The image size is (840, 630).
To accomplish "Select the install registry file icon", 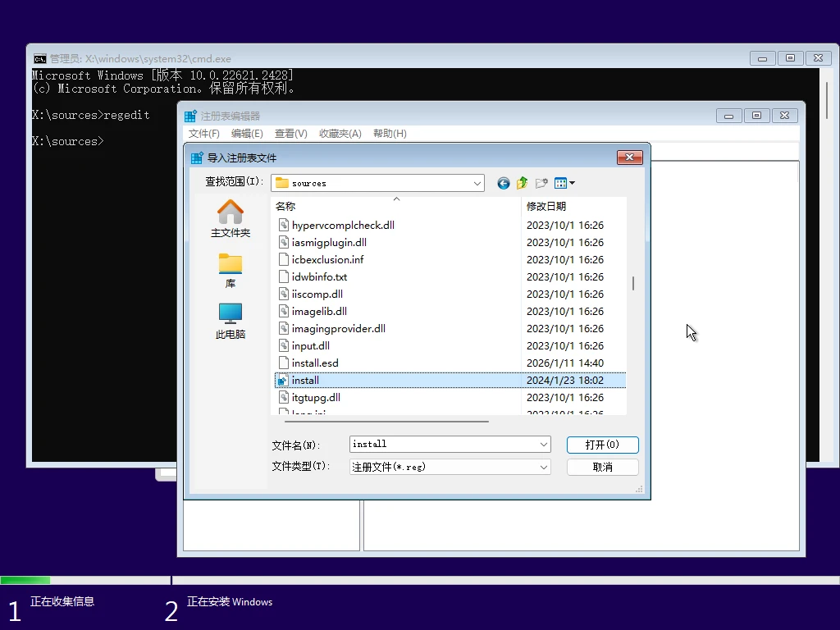I will click(283, 381).
